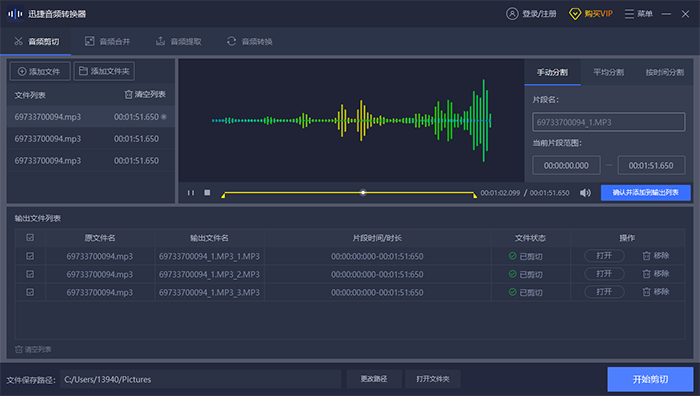This screenshot has height=396, width=700.
Task: Click the 已剪切 status in first output row
Action: [525, 256]
